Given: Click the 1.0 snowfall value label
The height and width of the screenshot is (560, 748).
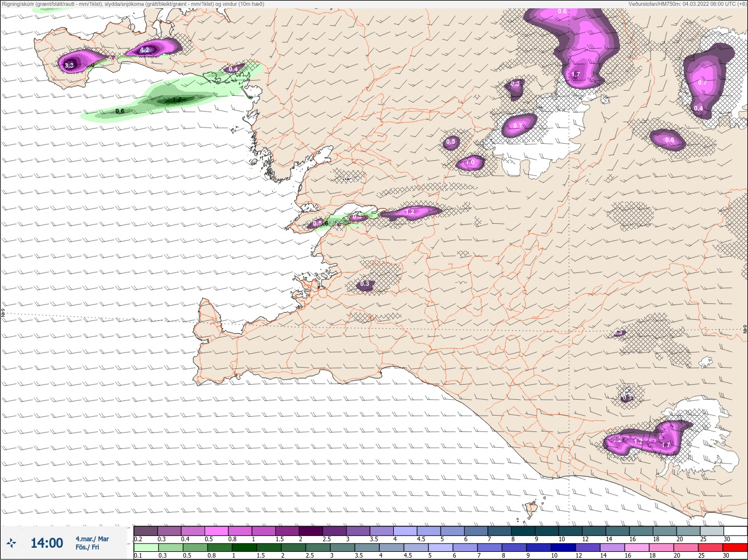Looking at the screenshot, I should point(470,163).
